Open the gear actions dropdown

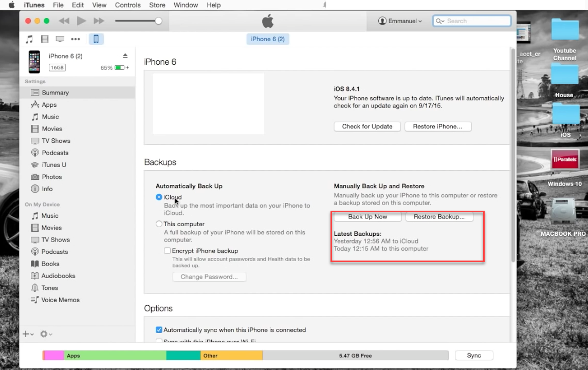coord(46,334)
